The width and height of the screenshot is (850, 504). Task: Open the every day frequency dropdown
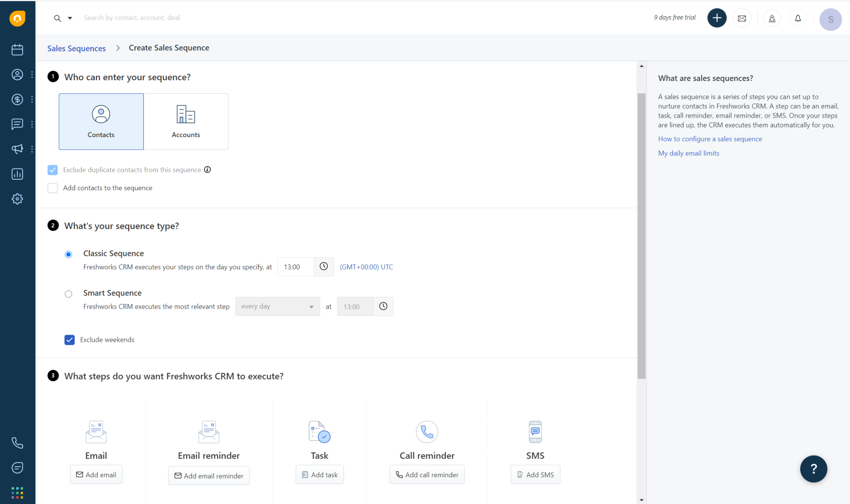point(278,307)
